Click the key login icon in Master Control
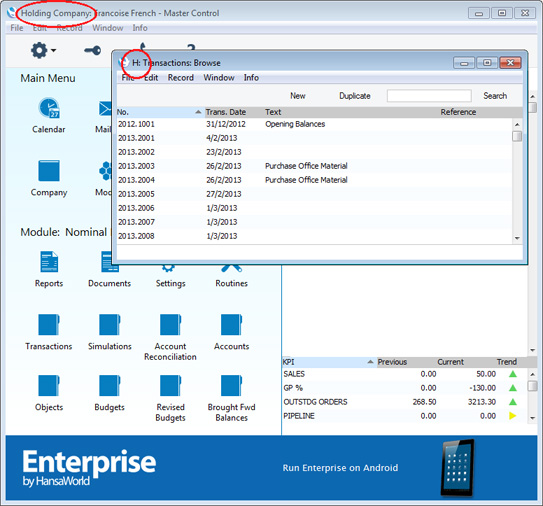 click(x=92, y=51)
